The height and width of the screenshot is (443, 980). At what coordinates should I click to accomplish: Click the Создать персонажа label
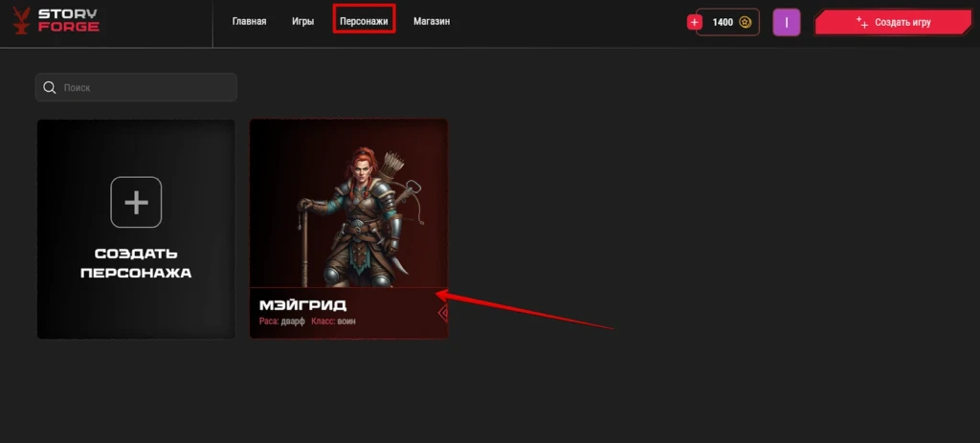136,263
